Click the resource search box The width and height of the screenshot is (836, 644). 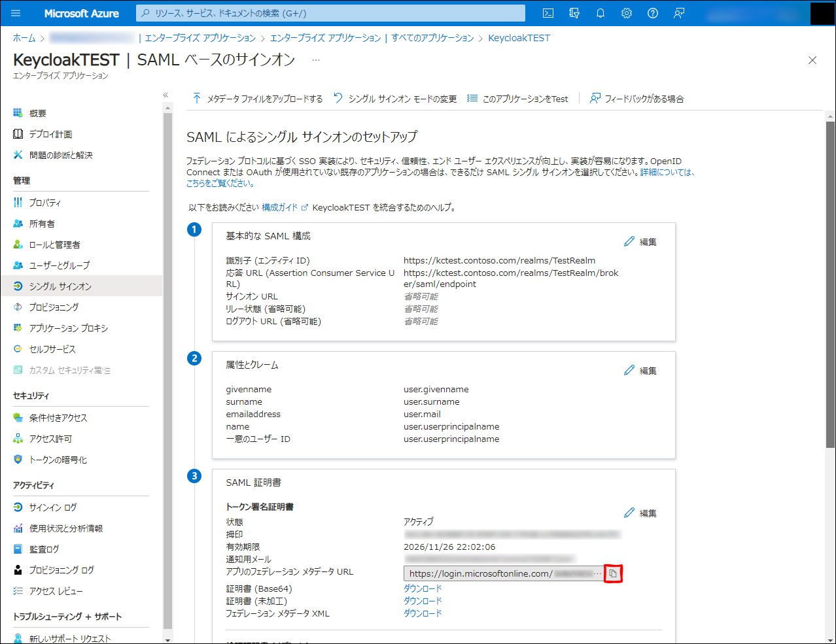click(x=330, y=13)
